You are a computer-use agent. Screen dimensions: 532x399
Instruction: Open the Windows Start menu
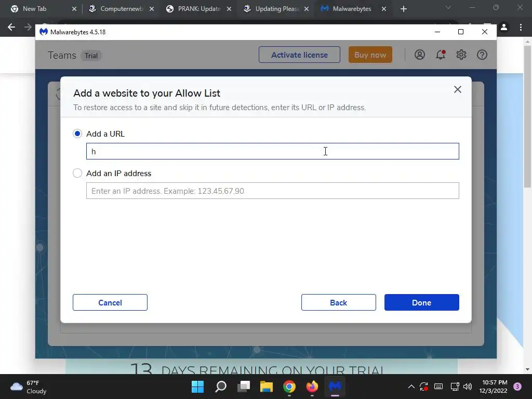(198, 387)
